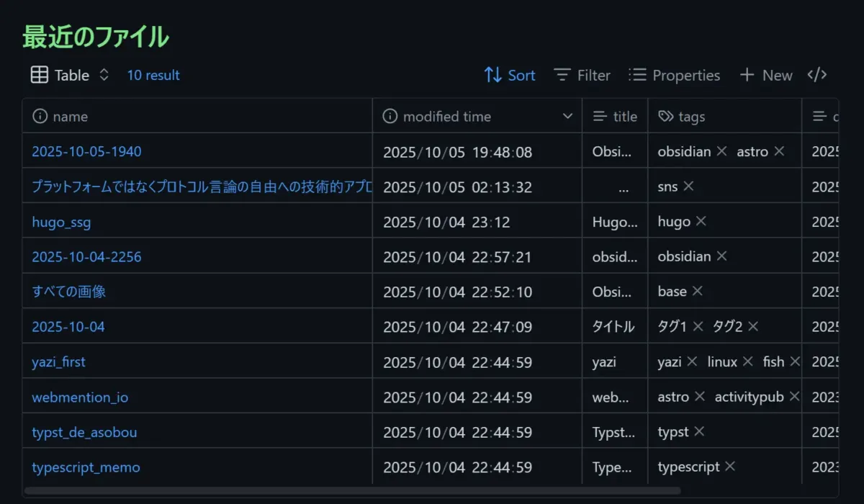Open the typst_de_asobou file
Viewport: 864px width, 504px height.
(84, 432)
